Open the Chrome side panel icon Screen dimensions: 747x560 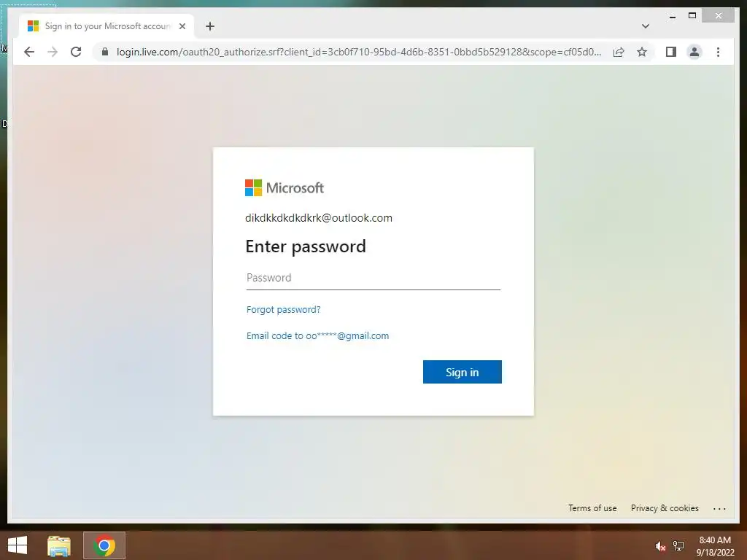coord(671,52)
